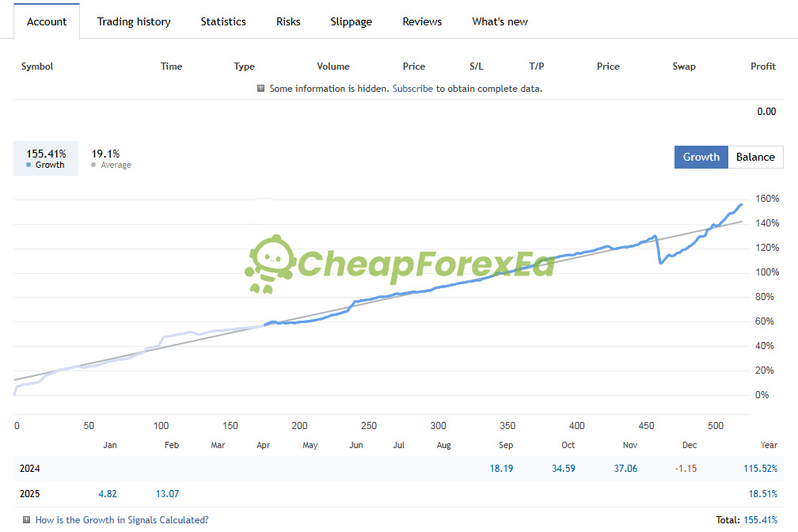Switch to the Trading history tab
This screenshot has width=798, height=532.
coord(134,21)
